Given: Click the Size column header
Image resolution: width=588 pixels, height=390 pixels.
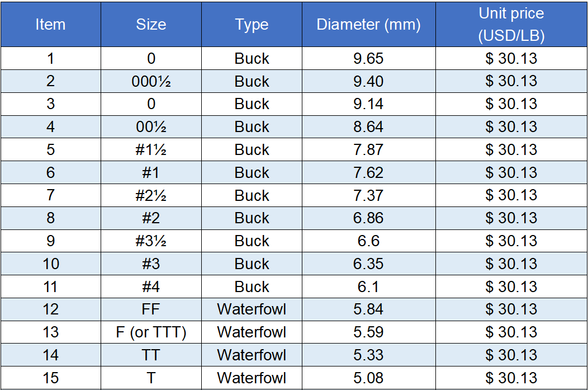Looking at the screenshot, I should pos(151,25).
